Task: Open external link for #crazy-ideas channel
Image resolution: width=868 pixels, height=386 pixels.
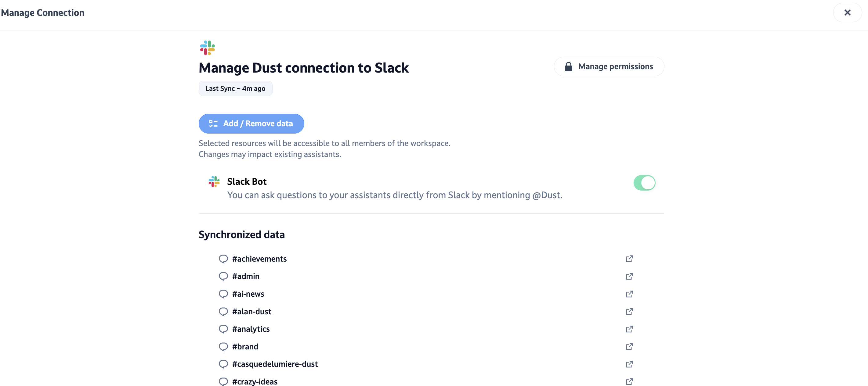Action: coord(629,382)
